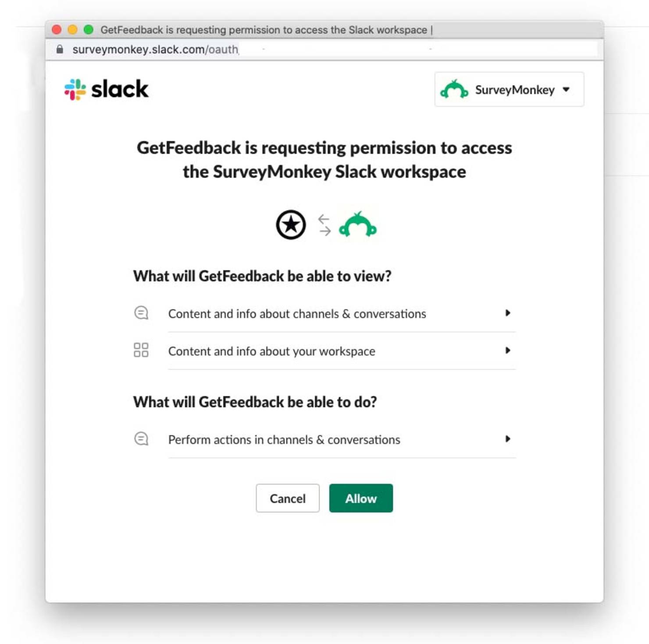Image resolution: width=649 pixels, height=644 pixels.
Task: Cancel the permission request
Action: coord(287,498)
